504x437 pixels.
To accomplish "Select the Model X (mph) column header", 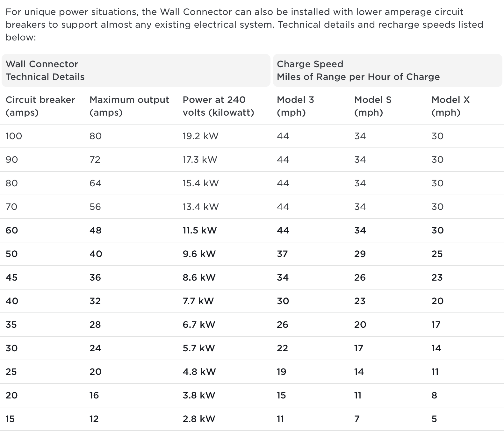I will pos(450,106).
